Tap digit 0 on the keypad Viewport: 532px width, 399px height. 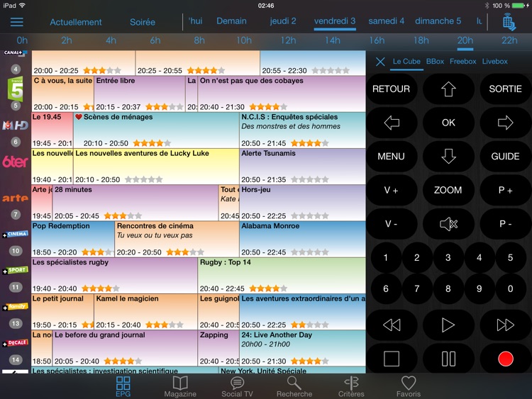tap(510, 289)
